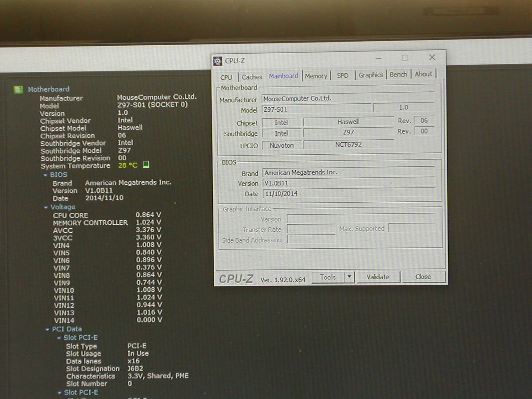Open the Caches tab
The image size is (532, 399).
252,77
